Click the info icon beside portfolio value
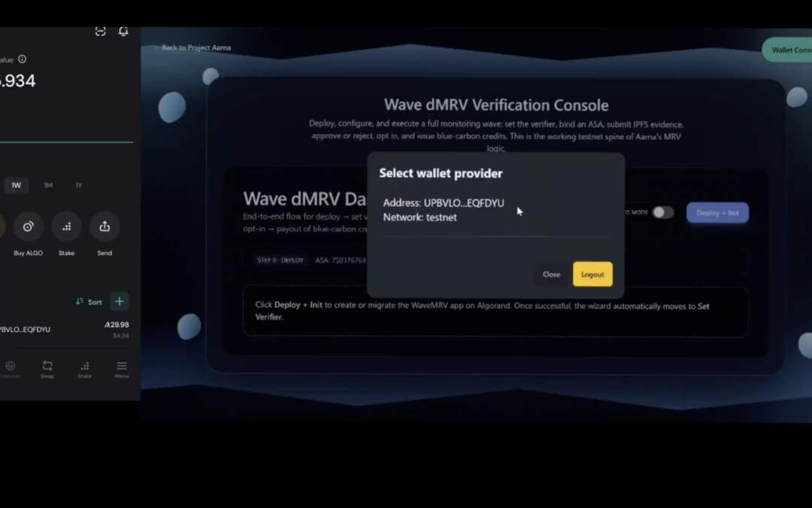This screenshot has width=812, height=508. click(x=23, y=59)
